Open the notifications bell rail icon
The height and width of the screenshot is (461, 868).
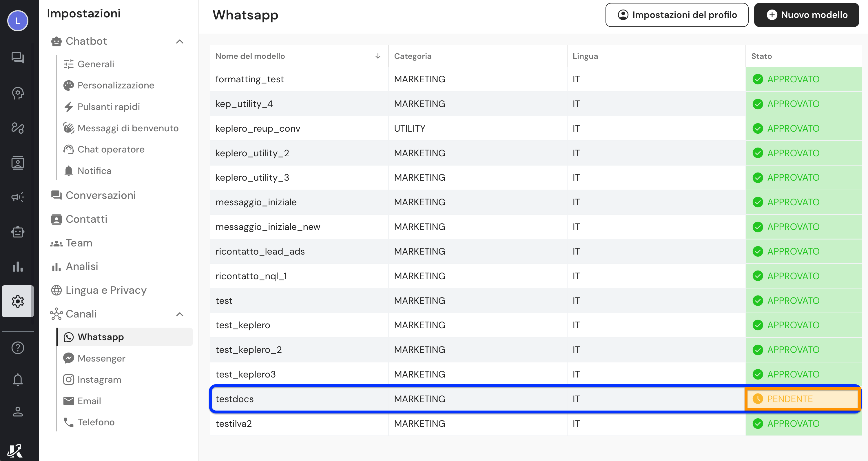point(17,380)
